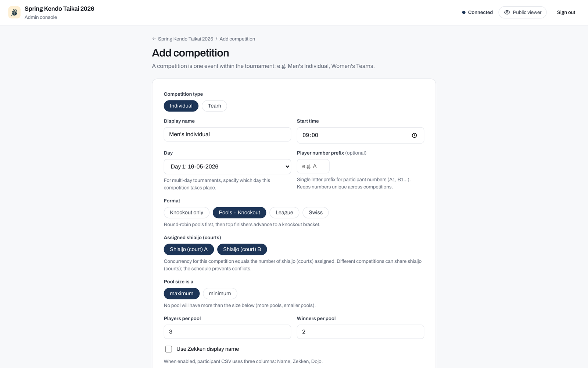Click the Spring Kendo Taikai 2026 header title
This screenshot has height=368, width=588.
[60, 9]
